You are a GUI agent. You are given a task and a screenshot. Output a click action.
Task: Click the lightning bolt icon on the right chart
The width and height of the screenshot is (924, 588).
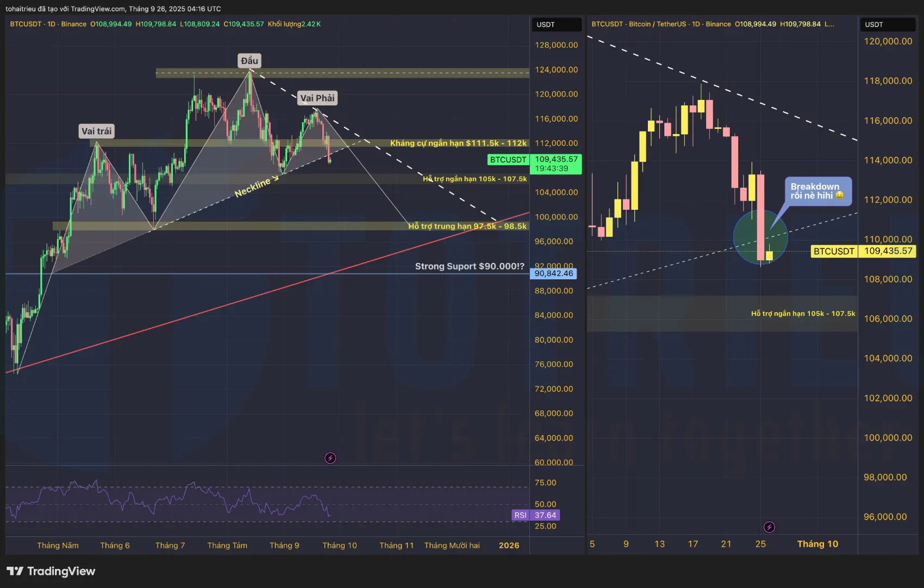(770, 527)
